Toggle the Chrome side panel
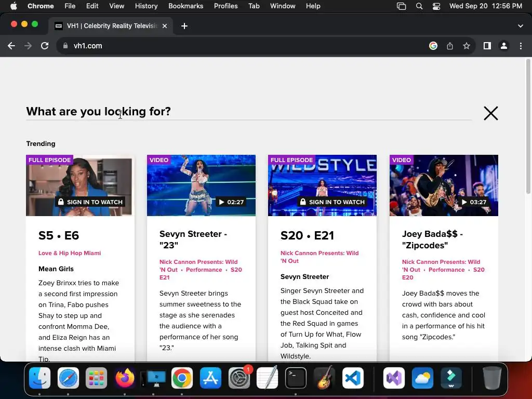Viewport: 532px width, 399px height. tap(487, 46)
